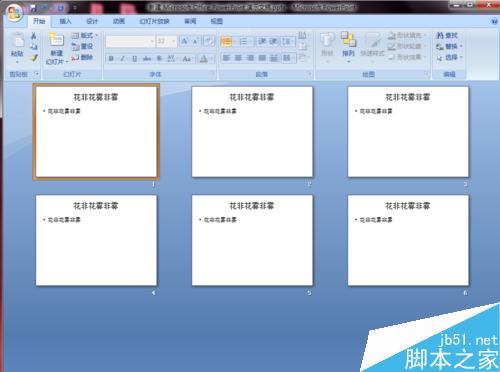Open the Paste dropdown arrow under 粘贴
Image resolution: width=500 pixels, height=372 pixels.
[x=17, y=62]
